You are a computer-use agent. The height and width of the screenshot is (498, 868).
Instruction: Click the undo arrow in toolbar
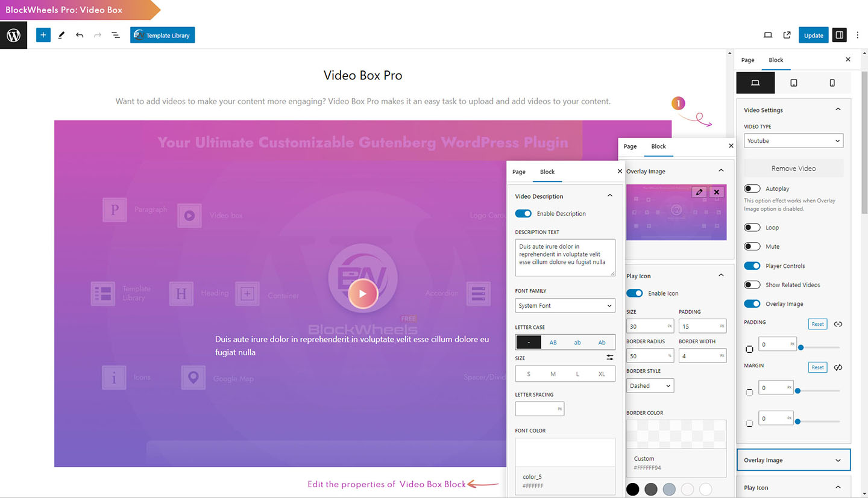(80, 36)
